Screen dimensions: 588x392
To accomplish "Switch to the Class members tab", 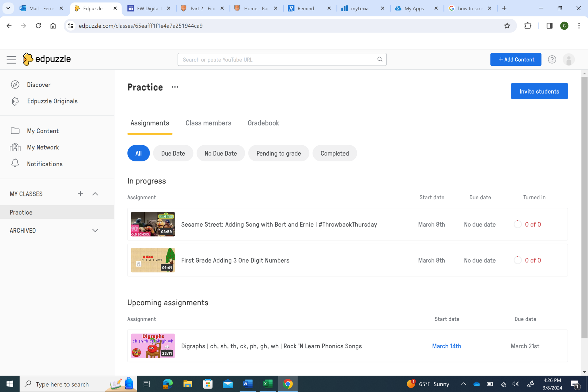I will [x=208, y=123].
